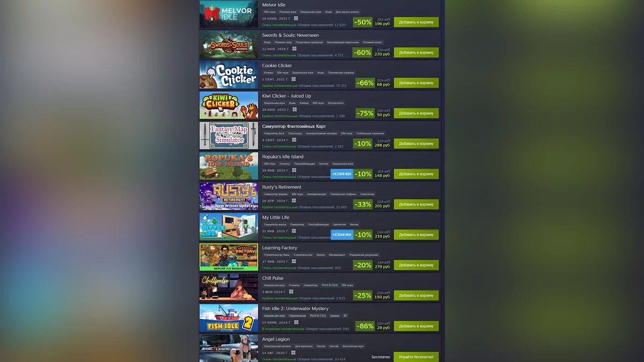This screenshot has width=644, height=362.
Task: Click the Windows icon for Fish Idle 2
Action: (x=296, y=322)
